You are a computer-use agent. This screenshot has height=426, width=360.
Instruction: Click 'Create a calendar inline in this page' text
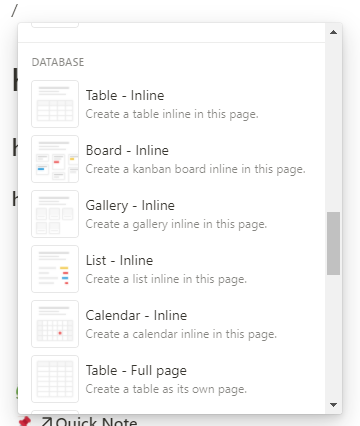tap(181, 334)
